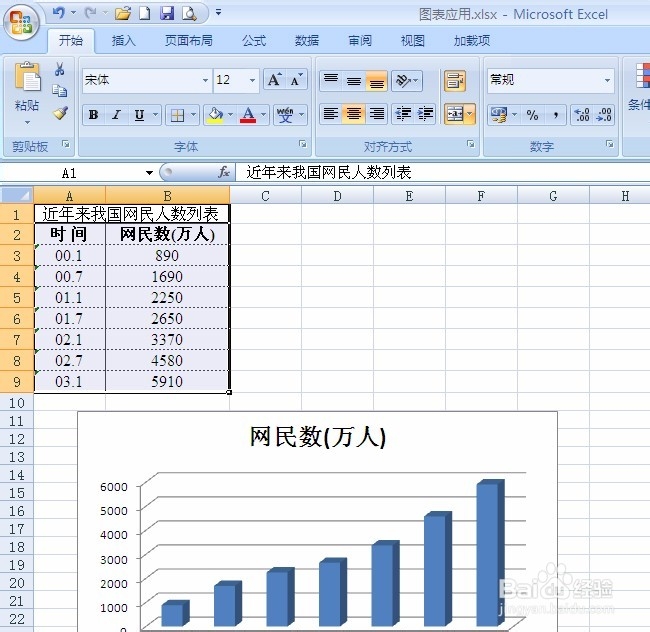Open 字体 group dialog launcher

pyautogui.click(x=303, y=144)
